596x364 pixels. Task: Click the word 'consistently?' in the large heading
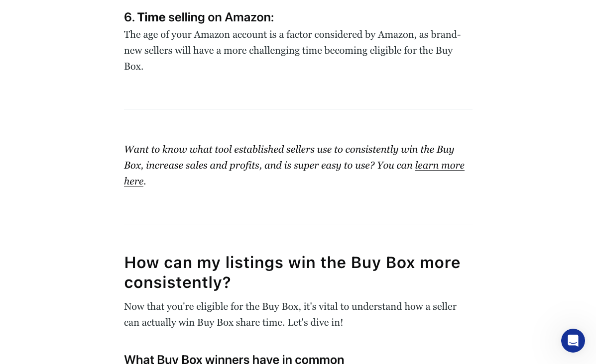[x=178, y=283]
